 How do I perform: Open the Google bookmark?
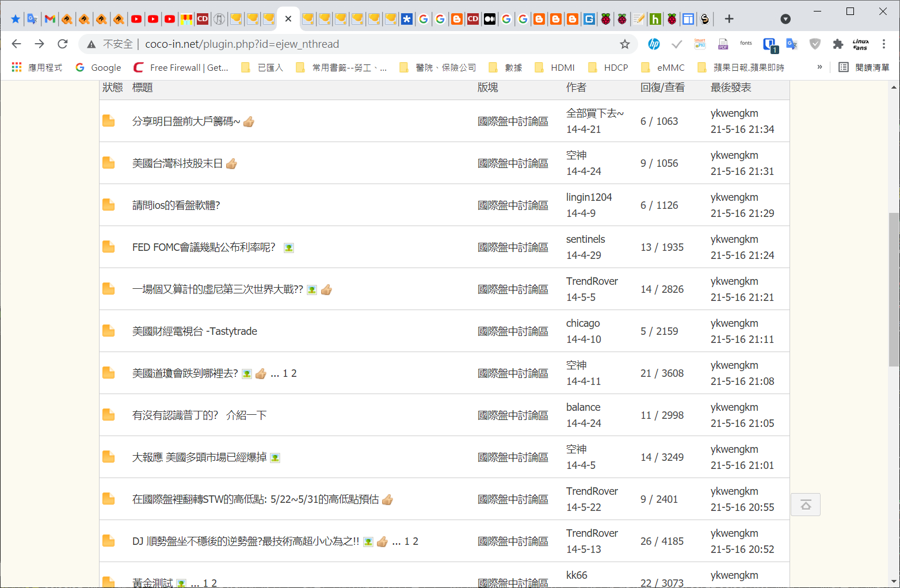[x=98, y=67]
